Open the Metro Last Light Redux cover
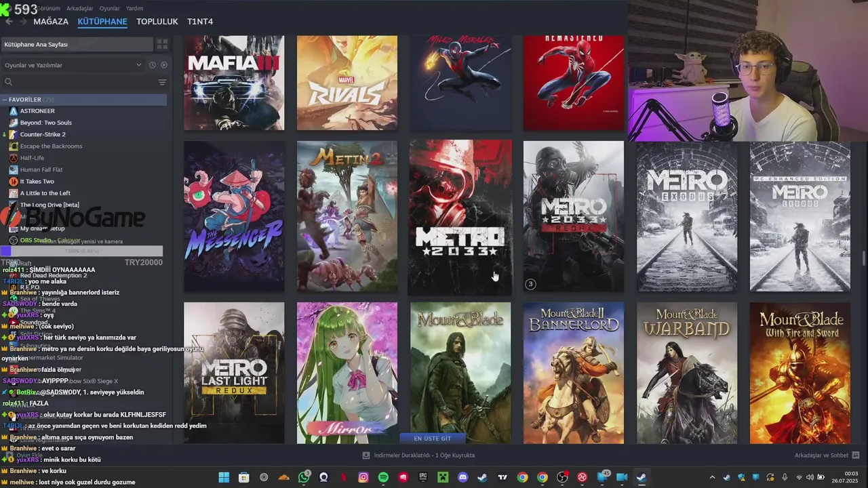868x488 pixels. [234, 373]
